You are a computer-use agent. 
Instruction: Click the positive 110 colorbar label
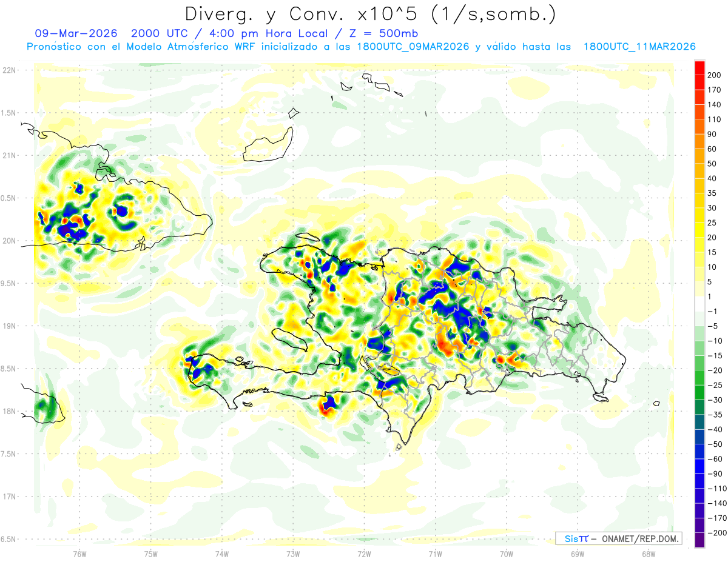tap(715, 119)
